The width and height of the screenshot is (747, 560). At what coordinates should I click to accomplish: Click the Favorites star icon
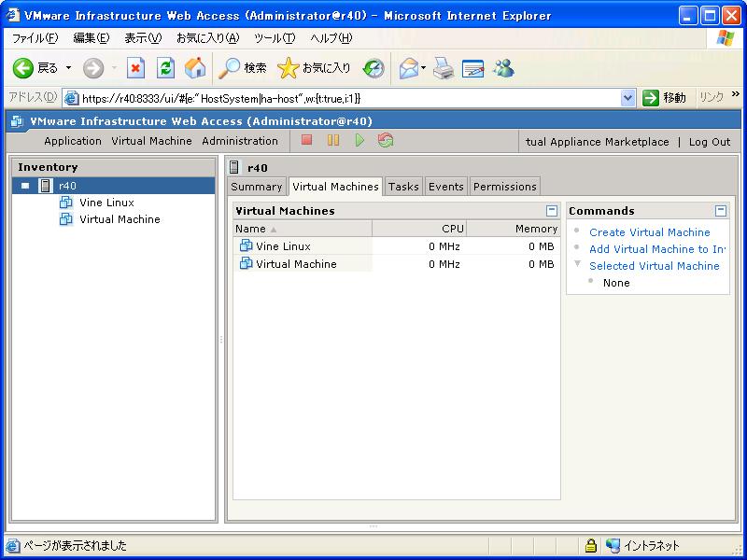tap(288, 68)
